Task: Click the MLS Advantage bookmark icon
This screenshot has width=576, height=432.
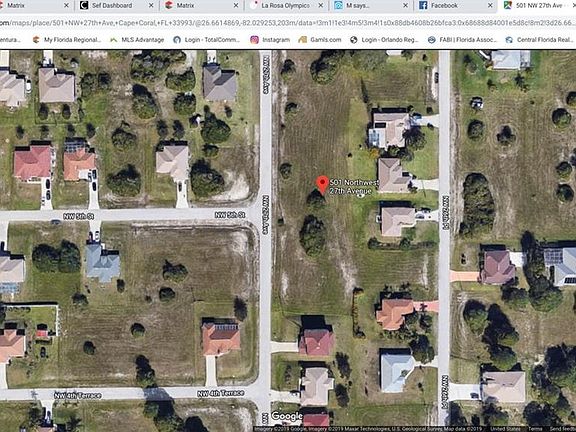Action: pos(114,40)
